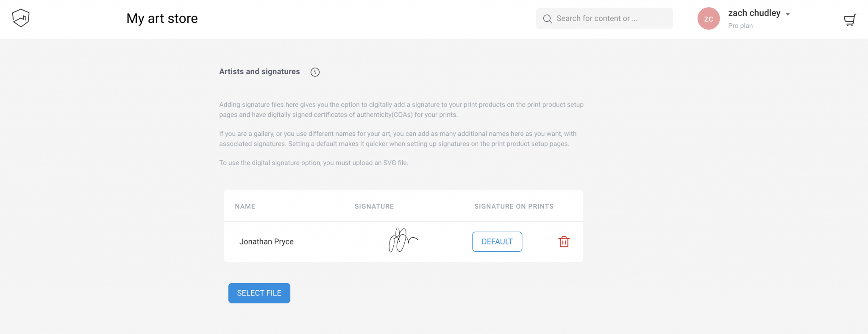Click the Pro plan label

740,25
